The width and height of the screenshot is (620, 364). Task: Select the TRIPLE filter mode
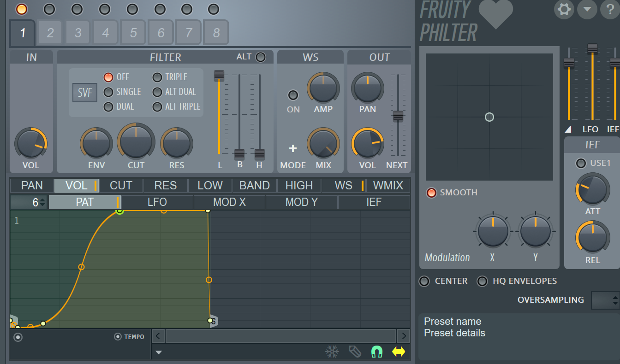[x=157, y=77]
